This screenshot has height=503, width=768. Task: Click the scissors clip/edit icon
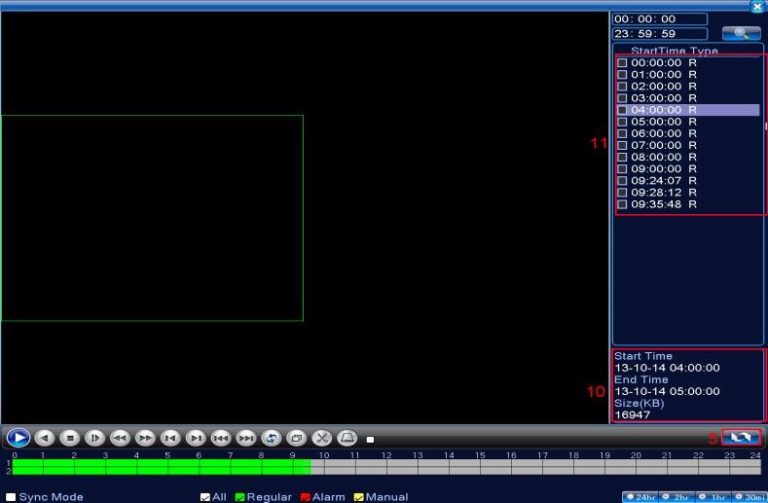pyautogui.click(x=322, y=438)
